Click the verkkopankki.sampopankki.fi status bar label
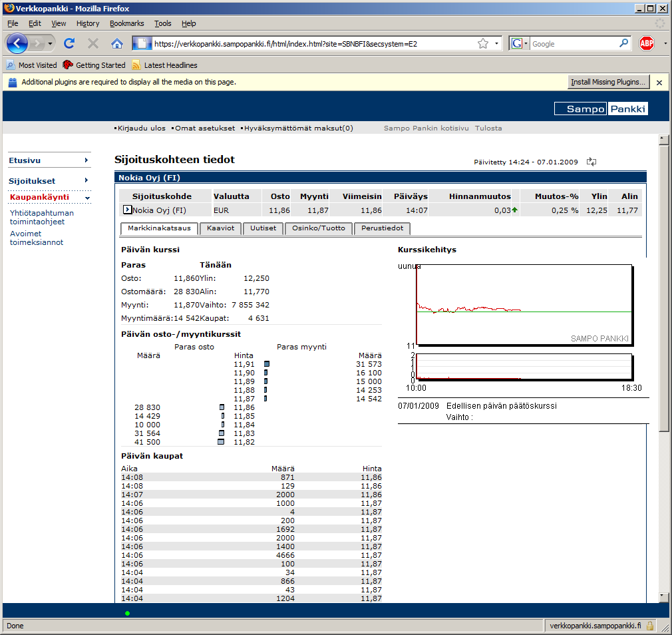Image resolution: width=672 pixels, height=635 pixels. coord(595,626)
